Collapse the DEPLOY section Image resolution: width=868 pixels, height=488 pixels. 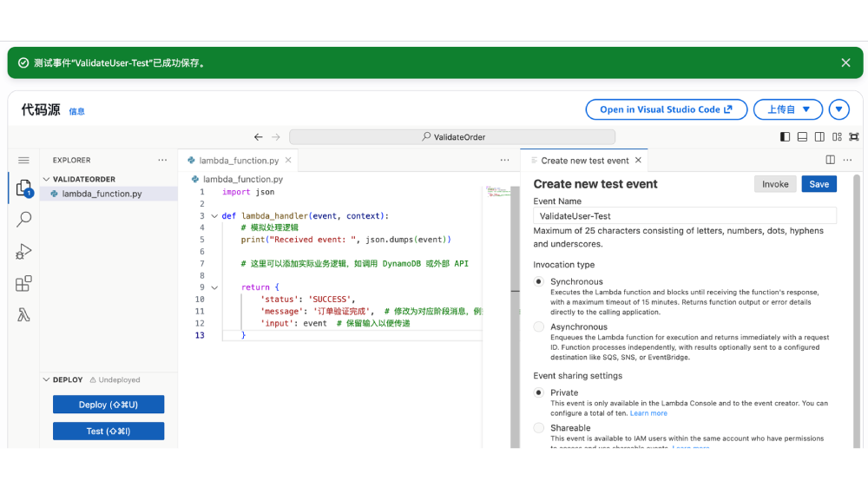click(x=47, y=379)
